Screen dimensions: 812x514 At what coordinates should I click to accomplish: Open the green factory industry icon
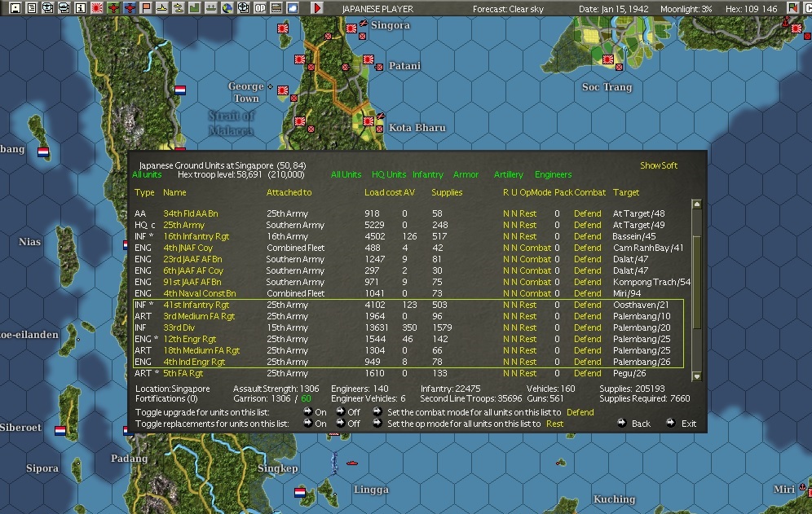coord(195,8)
